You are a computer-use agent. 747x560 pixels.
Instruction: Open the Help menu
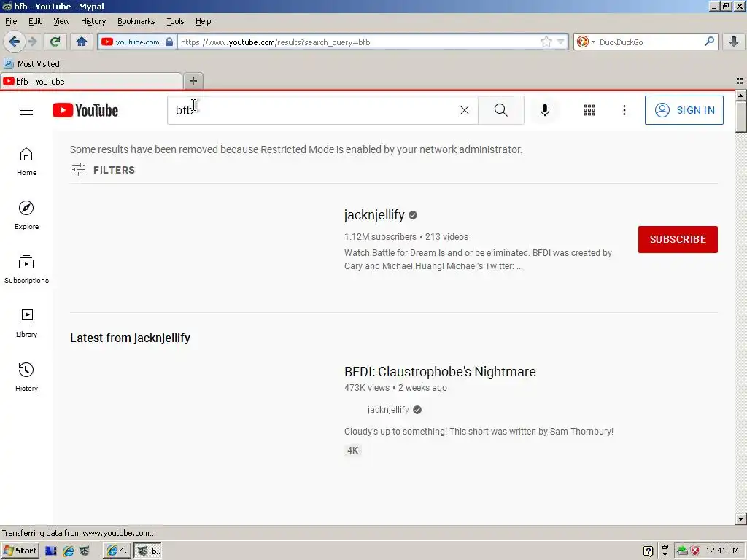[203, 21]
